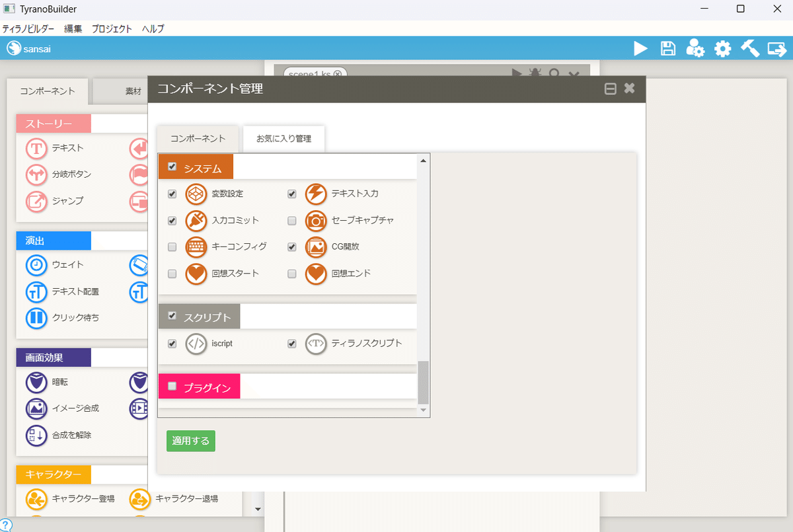Click the save floppy disk icon

[668, 48]
